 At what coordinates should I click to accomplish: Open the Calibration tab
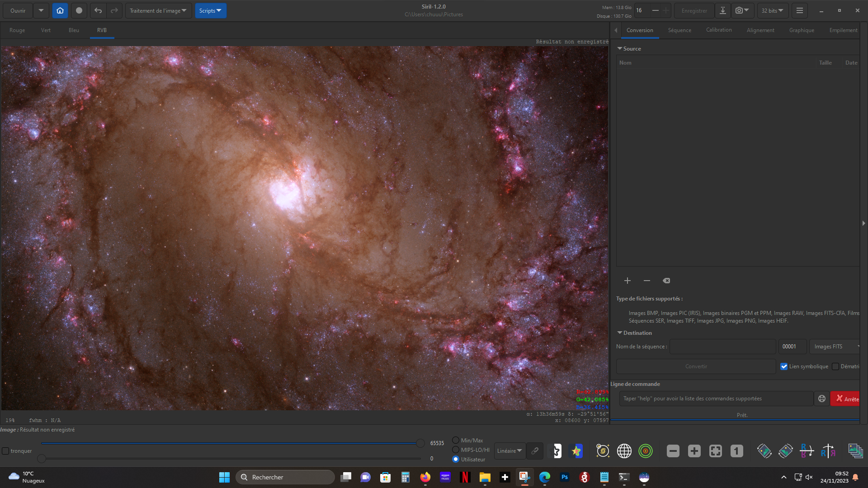[719, 30]
